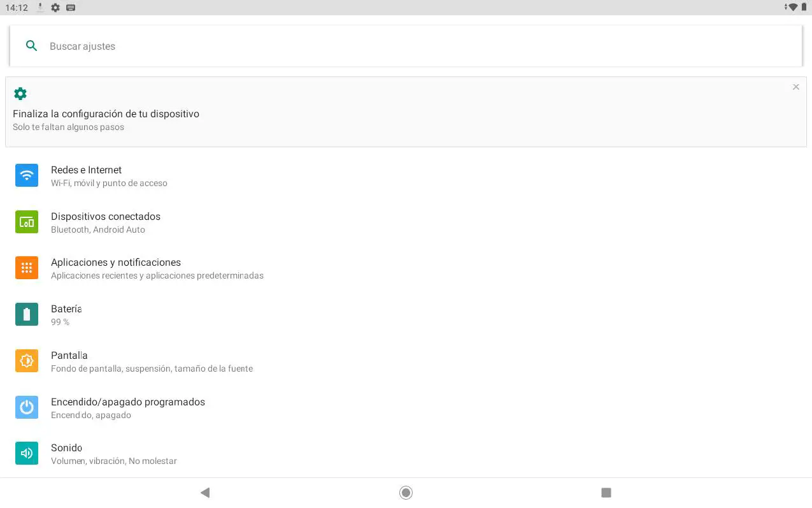Viewport: 812px width, 508px height.
Task: Tap the orange apps grid icon
Action: point(27,268)
